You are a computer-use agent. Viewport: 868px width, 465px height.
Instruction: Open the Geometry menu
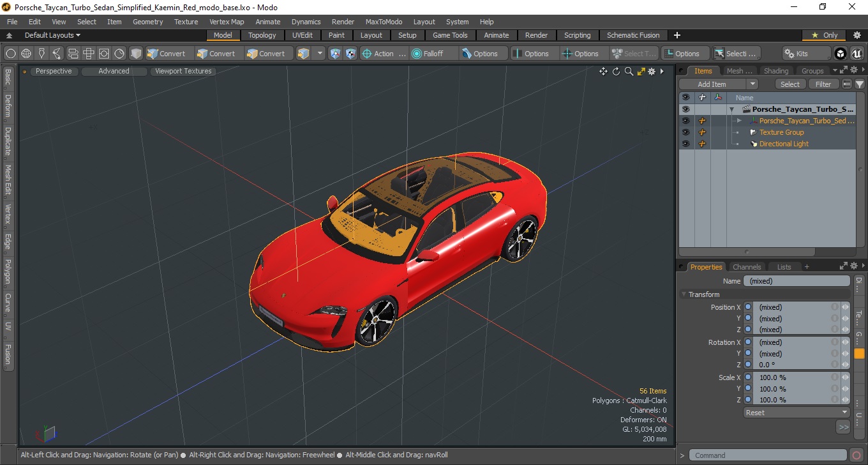(x=147, y=22)
